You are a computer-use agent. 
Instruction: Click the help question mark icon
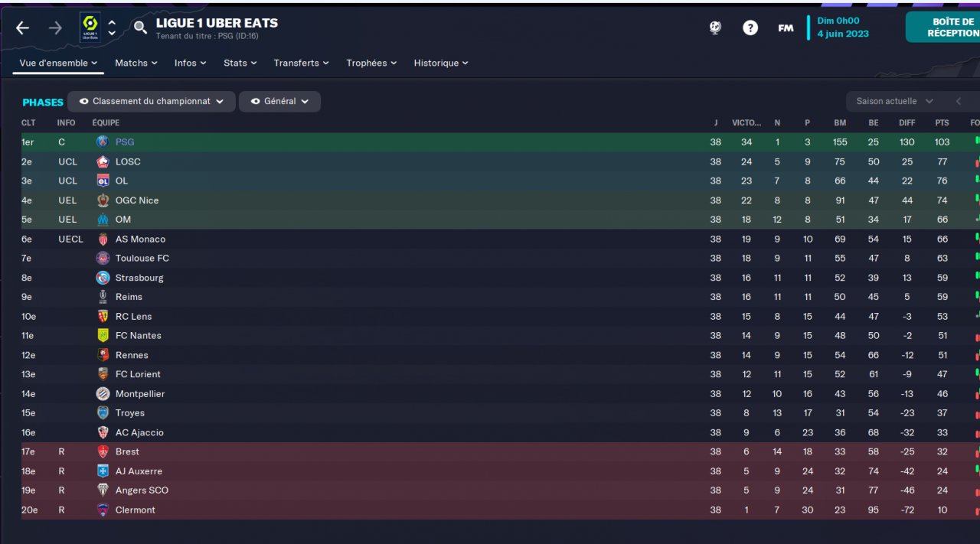(x=750, y=28)
